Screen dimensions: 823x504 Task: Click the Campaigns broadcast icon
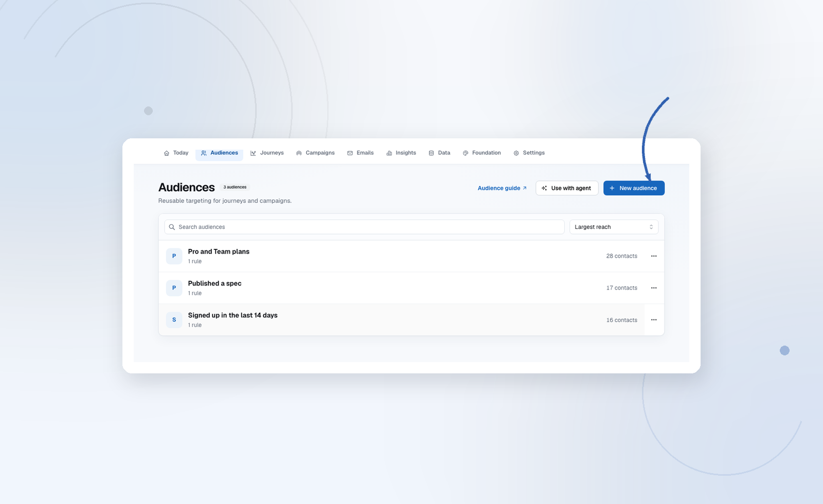click(299, 153)
